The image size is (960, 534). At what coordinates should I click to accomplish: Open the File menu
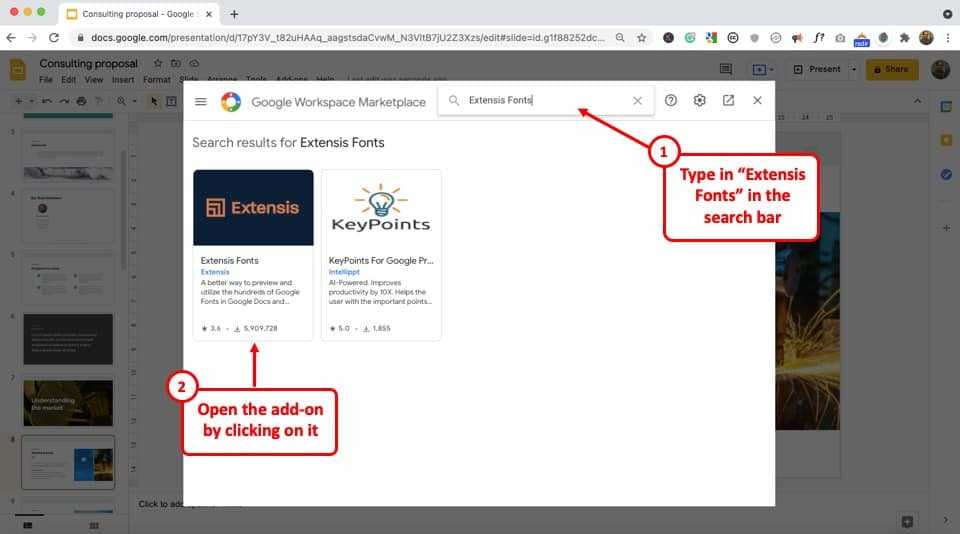click(x=46, y=79)
